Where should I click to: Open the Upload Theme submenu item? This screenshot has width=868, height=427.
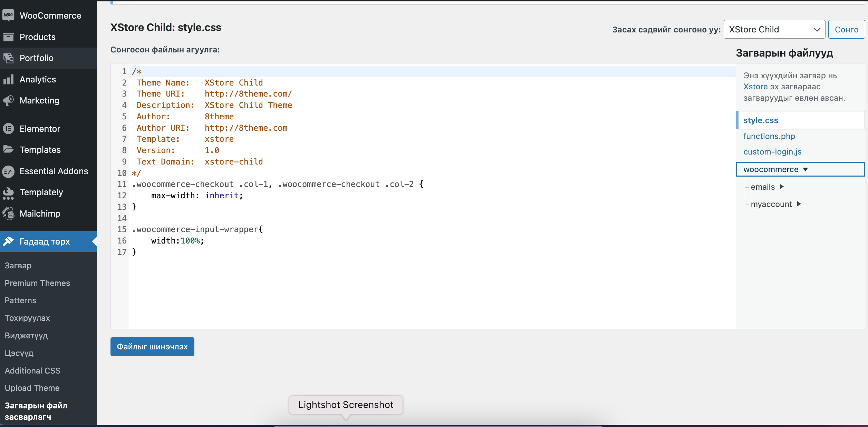coord(32,388)
